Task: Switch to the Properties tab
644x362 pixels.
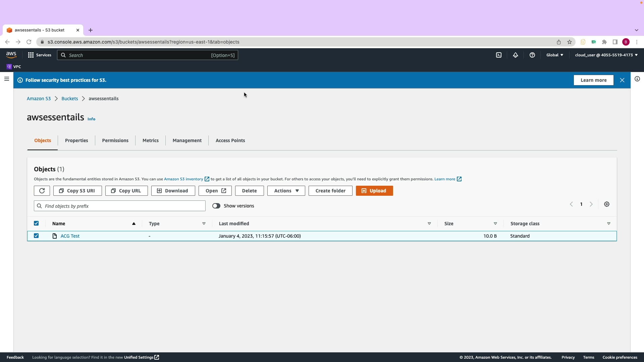Action: (76, 140)
